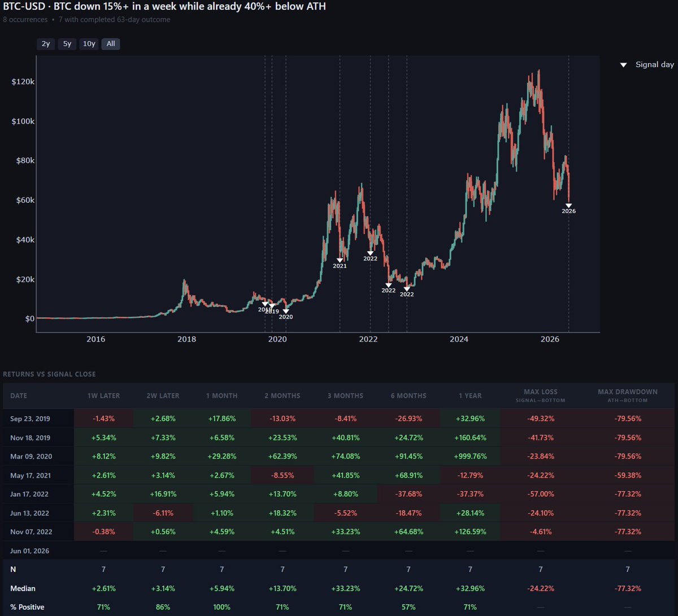This screenshot has width=678, height=616.
Task: Click the 2018 year axis label
Action: [x=186, y=339]
